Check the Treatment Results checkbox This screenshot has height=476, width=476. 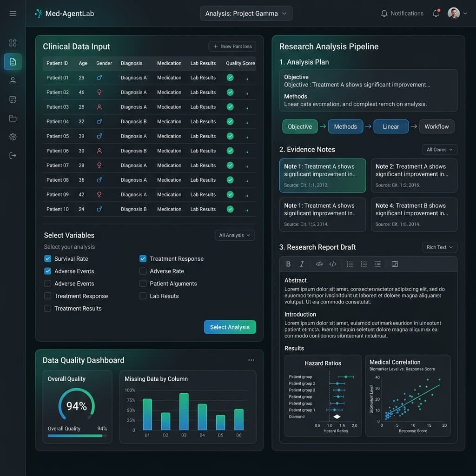tap(48, 309)
